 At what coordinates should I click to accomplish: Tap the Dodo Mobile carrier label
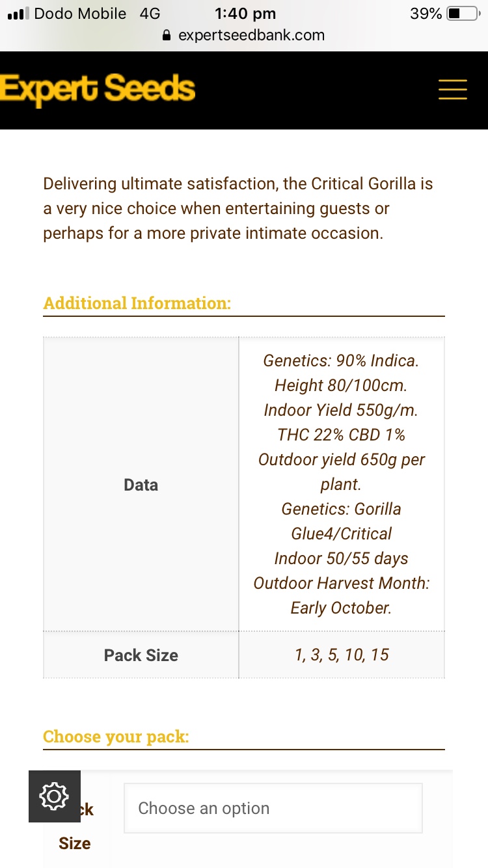pyautogui.click(x=81, y=14)
